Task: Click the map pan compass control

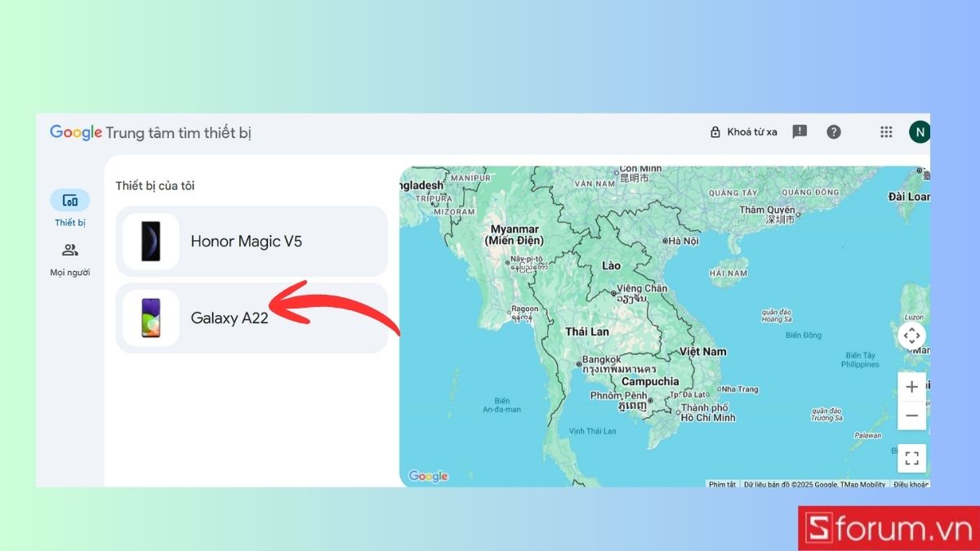Action: click(x=912, y=335)
